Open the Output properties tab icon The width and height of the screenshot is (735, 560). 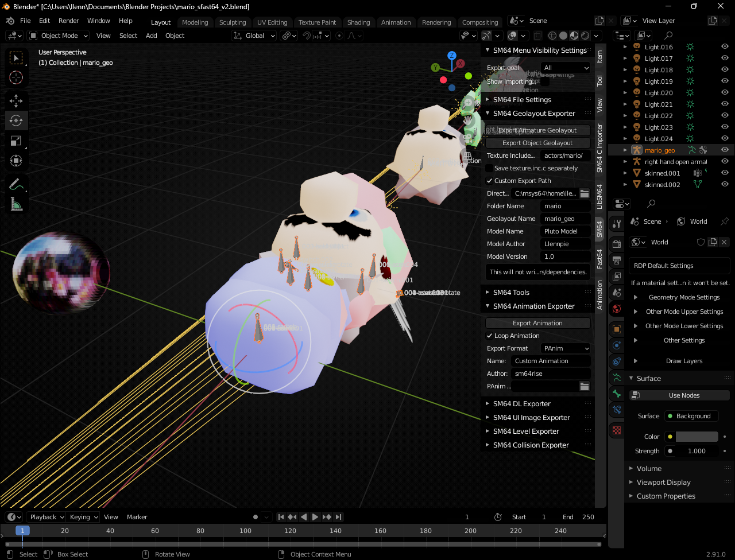[617, 260]
